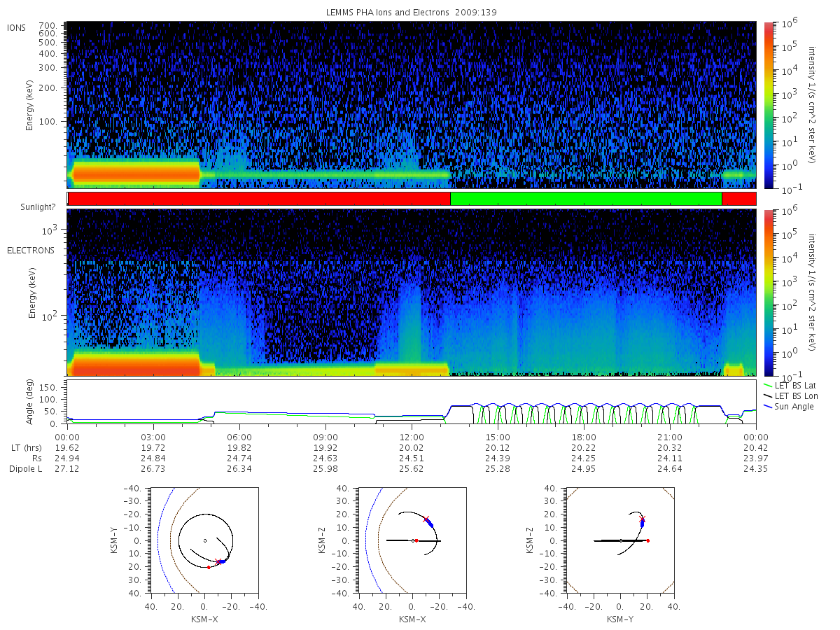Select the LET BS Lon legend entry
This screenshot has height=630, width=840.
tap(790, 395)
